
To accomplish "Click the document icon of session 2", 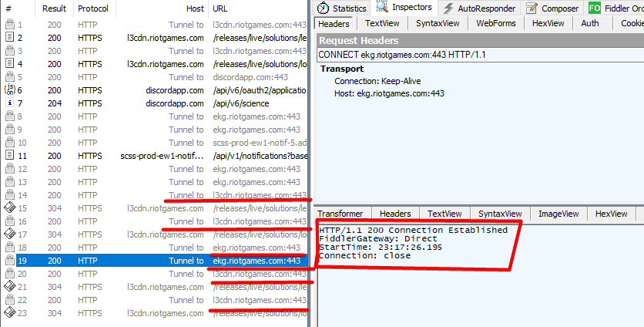I will point(9,38).
